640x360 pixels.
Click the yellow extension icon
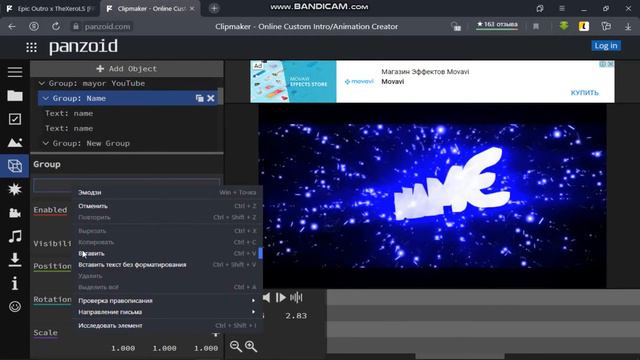tap(584, 27)
